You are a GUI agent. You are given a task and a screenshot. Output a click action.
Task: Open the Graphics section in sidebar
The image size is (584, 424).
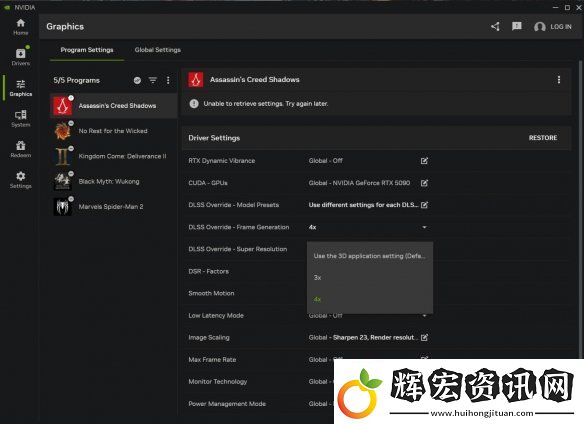coord(20,88)
